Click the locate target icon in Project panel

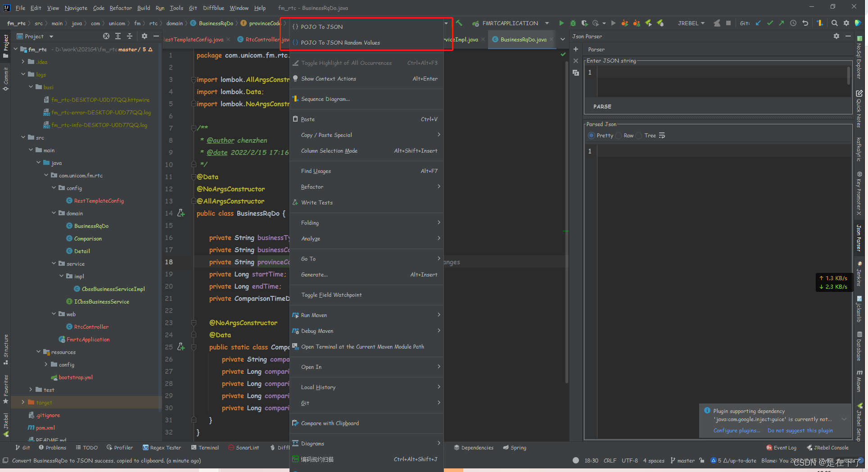click(106, 36)
